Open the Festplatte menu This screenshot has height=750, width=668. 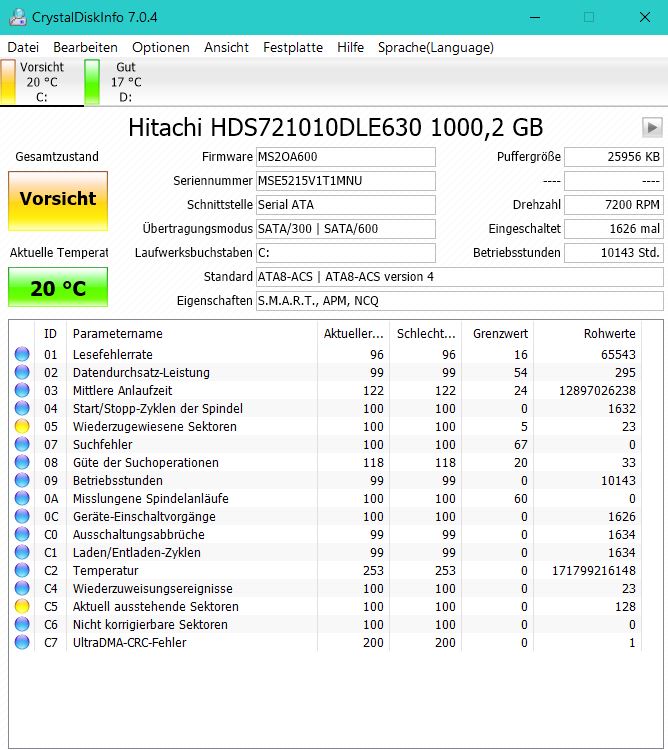click(x=293, y=47)
